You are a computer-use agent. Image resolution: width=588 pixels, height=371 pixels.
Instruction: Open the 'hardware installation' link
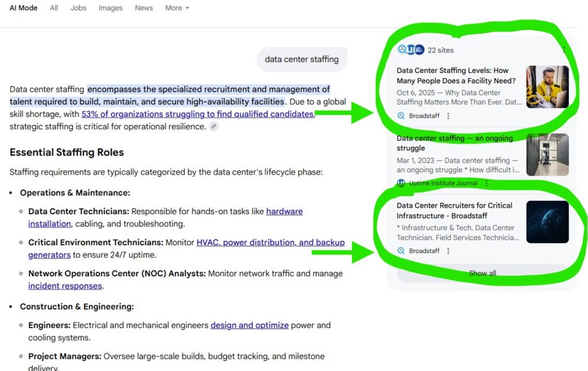(x=284, y=211)
